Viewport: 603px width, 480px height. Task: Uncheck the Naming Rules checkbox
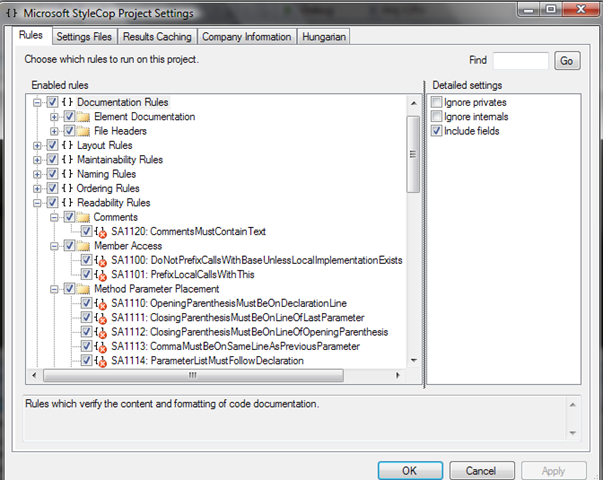pyautogui.click(x=52, y=174)
